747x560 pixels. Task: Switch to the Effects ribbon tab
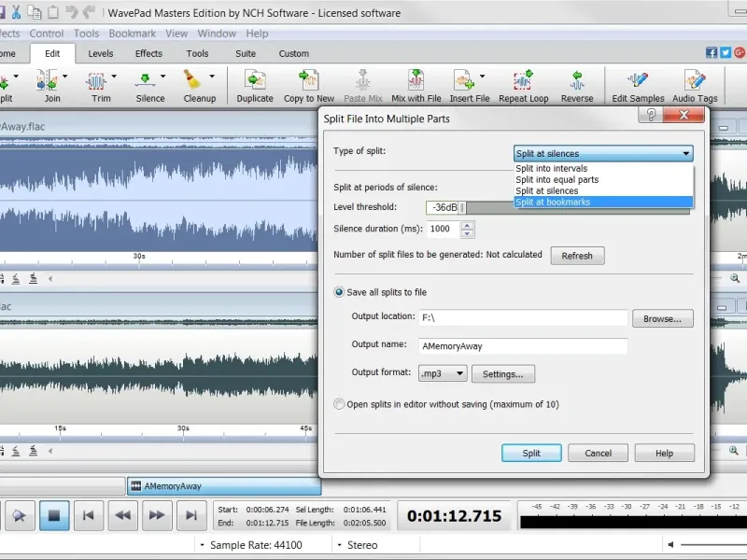click(x=148, y=53)
